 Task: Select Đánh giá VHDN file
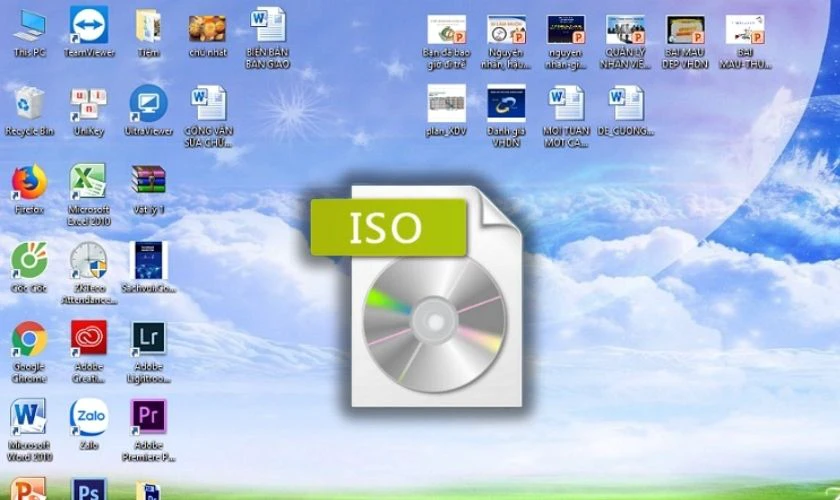506,103
